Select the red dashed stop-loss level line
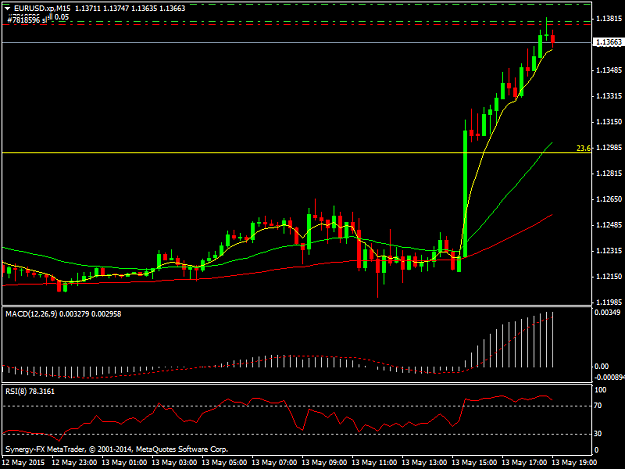 297,25
